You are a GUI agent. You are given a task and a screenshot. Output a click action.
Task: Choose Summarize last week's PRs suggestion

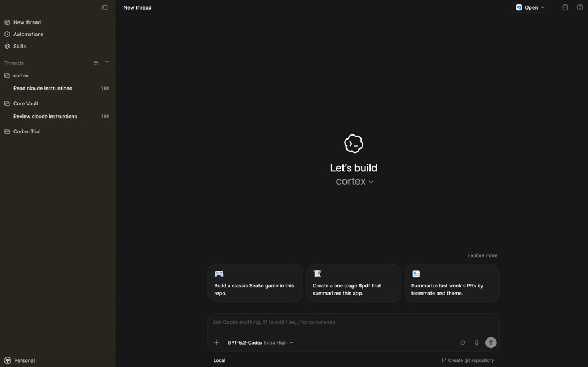[452, 283]
